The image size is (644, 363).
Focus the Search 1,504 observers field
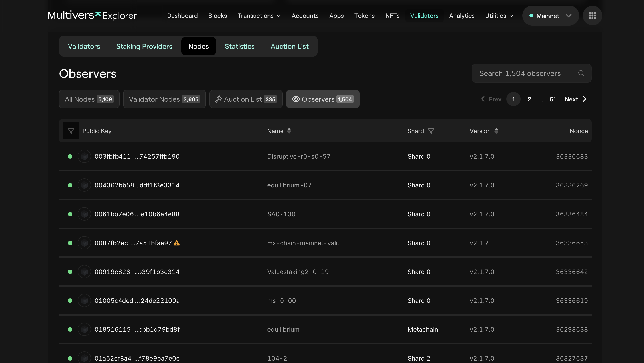click(531, 73)
